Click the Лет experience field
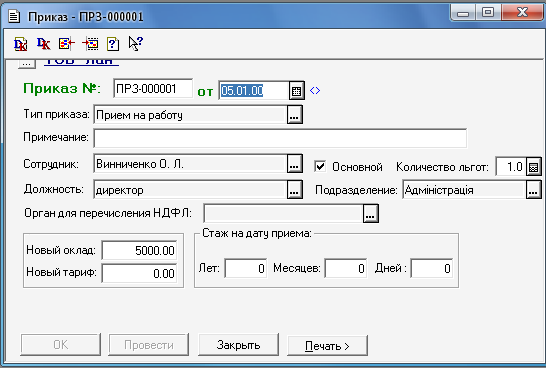 coord(246,268)
